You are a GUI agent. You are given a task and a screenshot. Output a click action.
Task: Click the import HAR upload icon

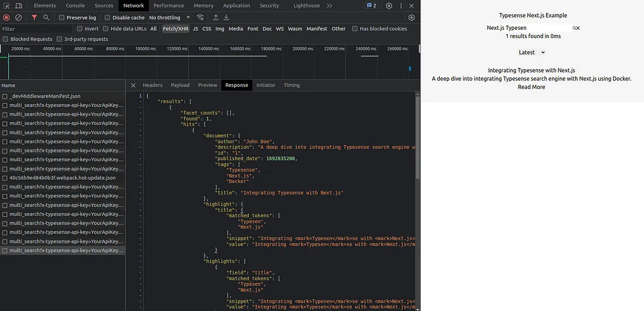[215, 18]
